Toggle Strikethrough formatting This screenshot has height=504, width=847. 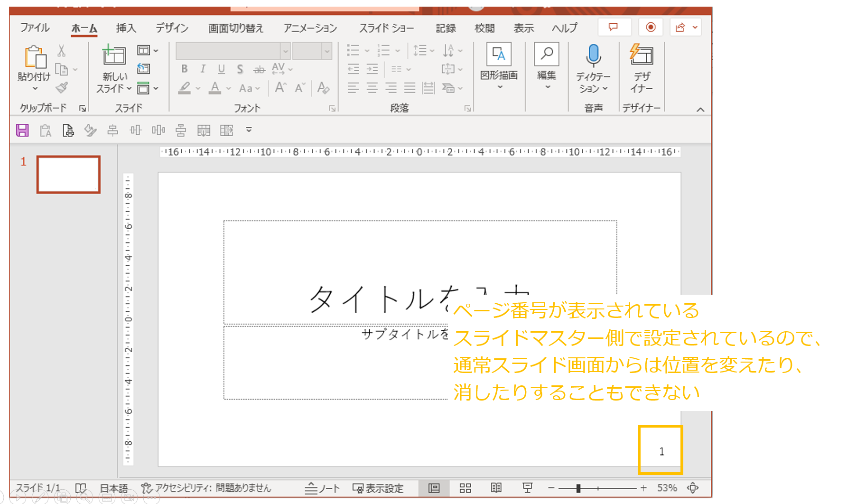(259, 69)
